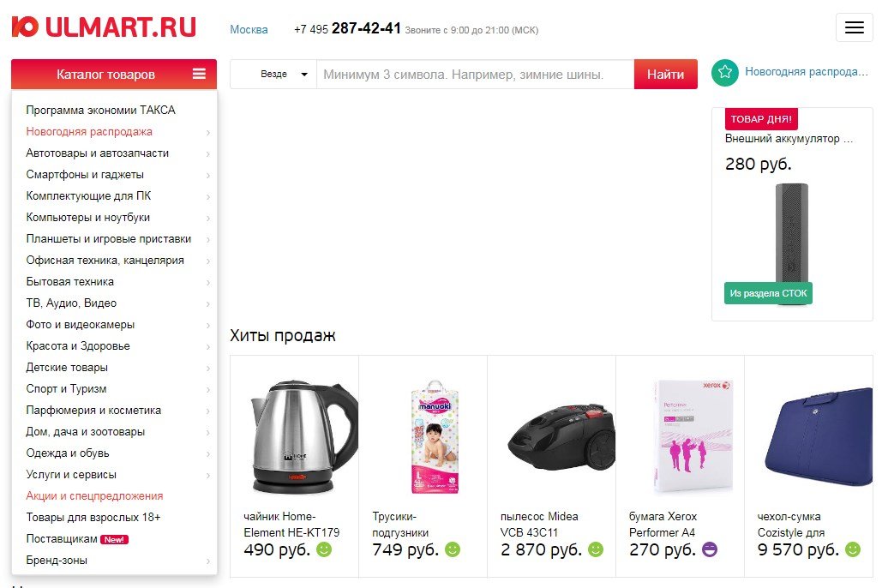Click green smiley next to kettle price
This screenshot has width=882, height=588.
324,549
